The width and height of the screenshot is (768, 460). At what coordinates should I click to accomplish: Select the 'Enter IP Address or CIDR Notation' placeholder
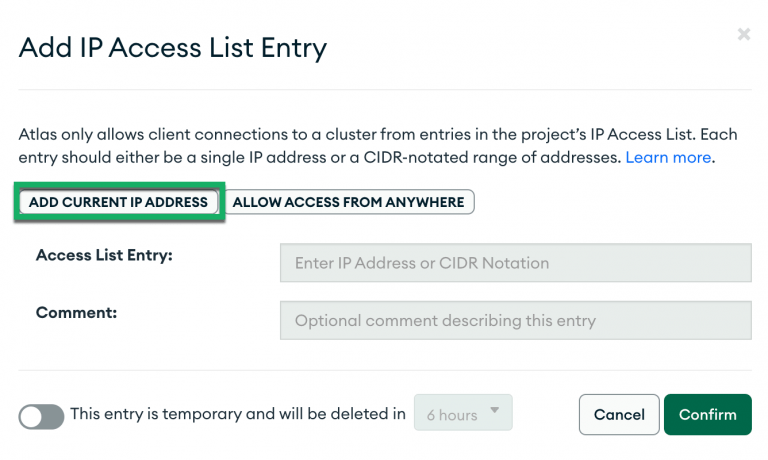[x=422, y=264]
